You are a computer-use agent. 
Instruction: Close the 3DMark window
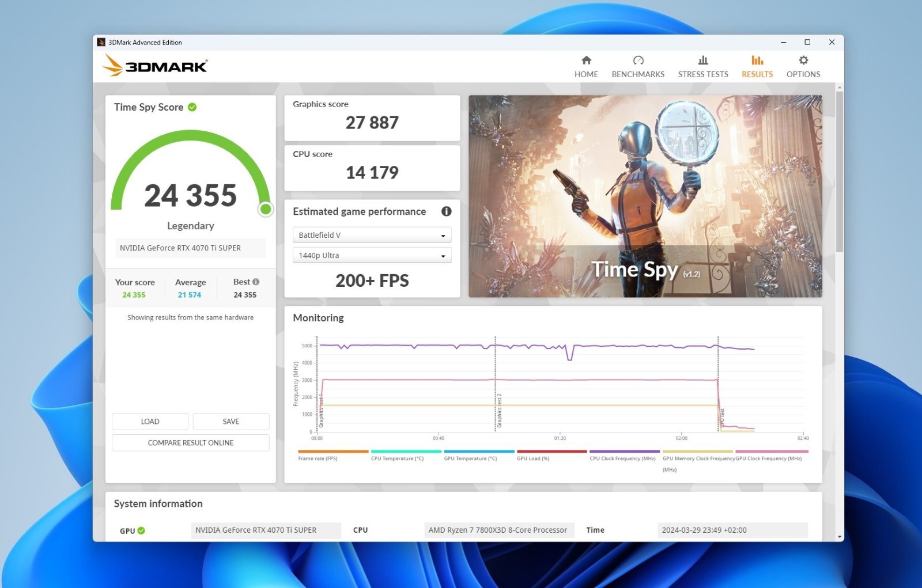pyautogui.click(x=832, y=42)
